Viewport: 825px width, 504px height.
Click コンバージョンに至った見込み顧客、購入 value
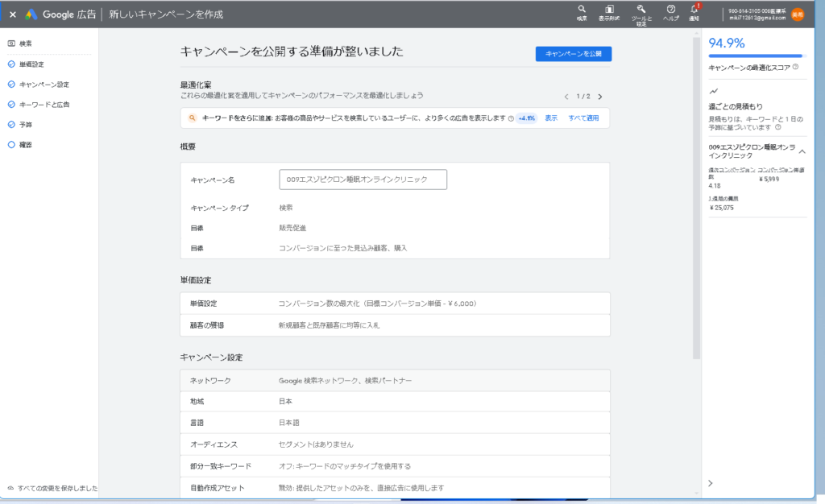tap(342, 248)
